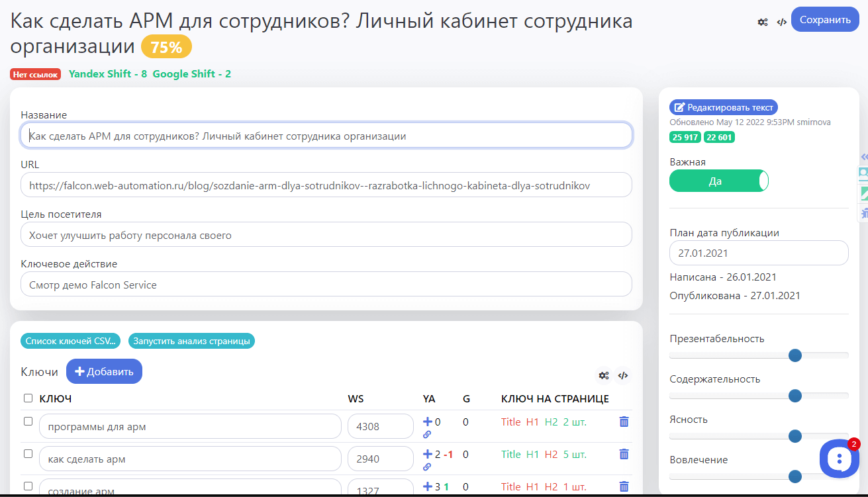Delete the 'программы для арм' key row
868x497 pixels.
tap(623, 422)
